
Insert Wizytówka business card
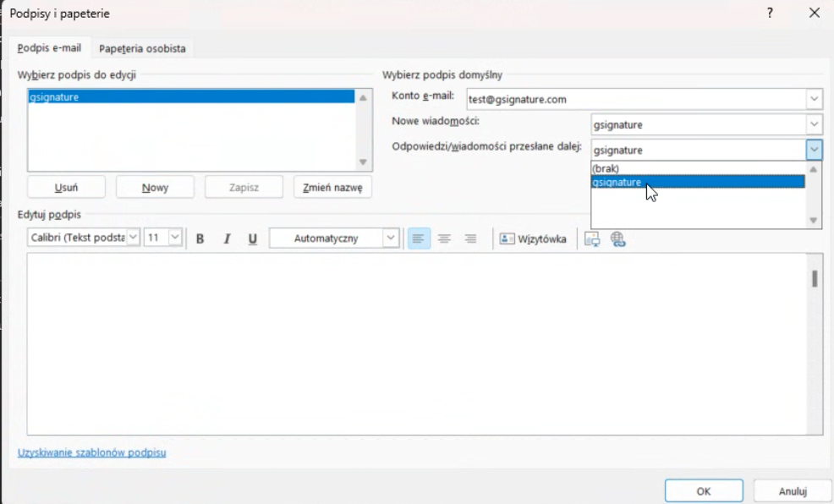(532, 238)
